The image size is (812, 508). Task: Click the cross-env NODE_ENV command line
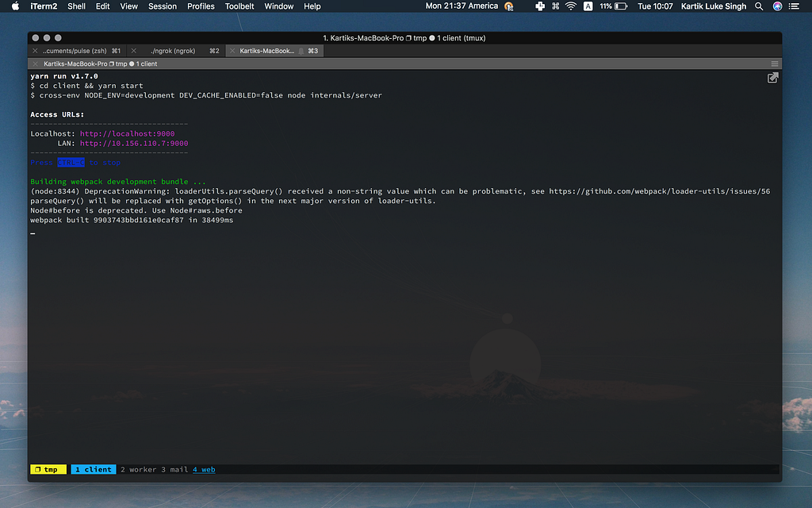pyautogui.click(x=206, y=95)
